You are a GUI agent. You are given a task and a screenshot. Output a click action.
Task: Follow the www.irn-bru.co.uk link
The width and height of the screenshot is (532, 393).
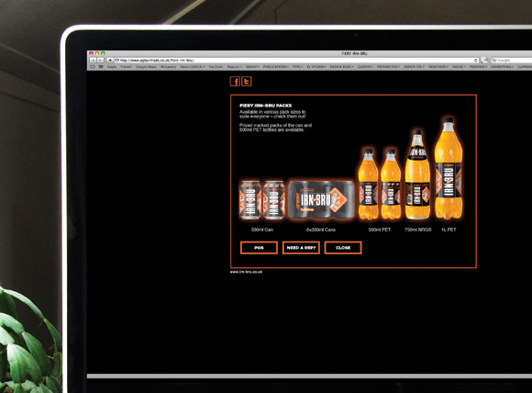[246, 272]
